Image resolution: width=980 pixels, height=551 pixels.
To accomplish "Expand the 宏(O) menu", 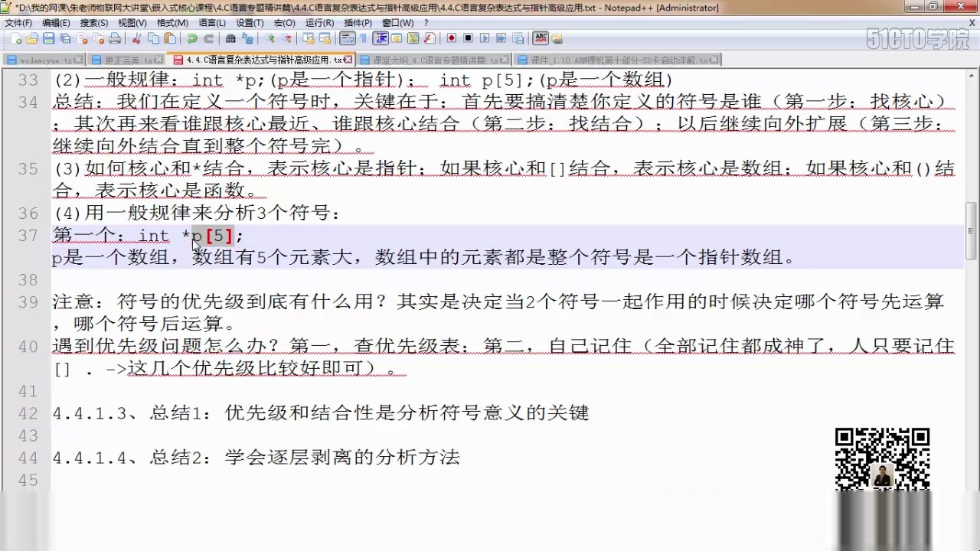I will point(285,23).
